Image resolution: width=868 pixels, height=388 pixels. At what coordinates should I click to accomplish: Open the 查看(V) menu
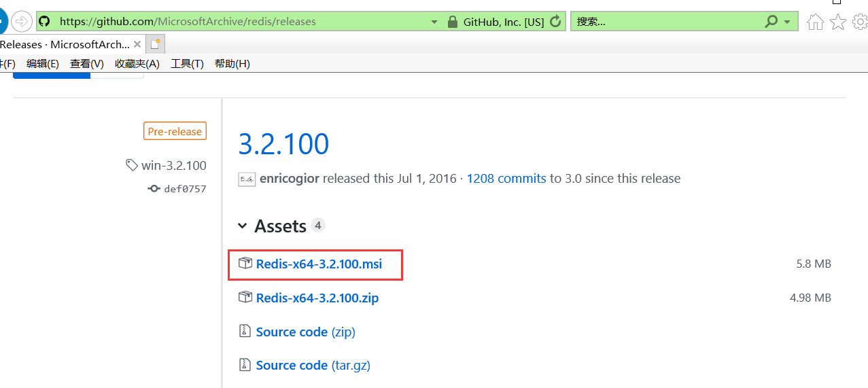click(x=87, y=64)
